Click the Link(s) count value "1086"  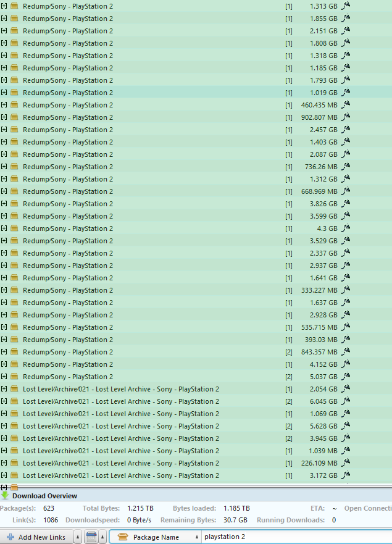tap(51, 520)
